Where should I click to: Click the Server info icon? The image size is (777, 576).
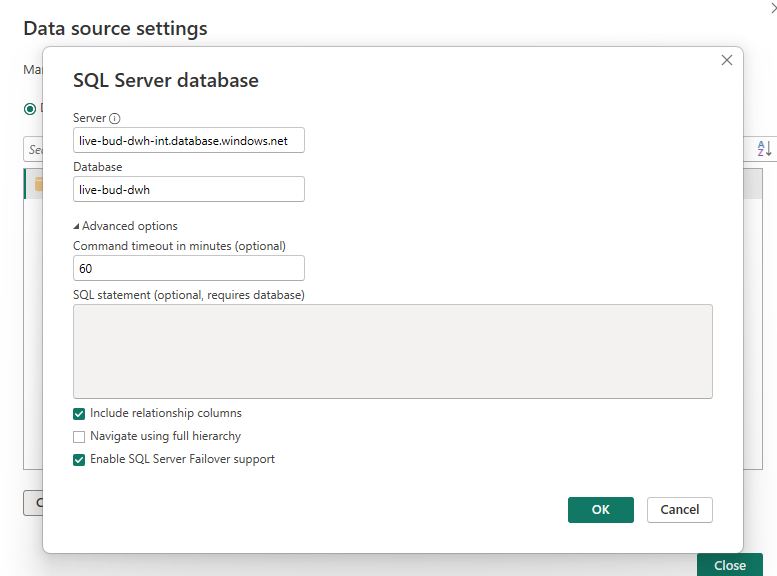(114, 118)
